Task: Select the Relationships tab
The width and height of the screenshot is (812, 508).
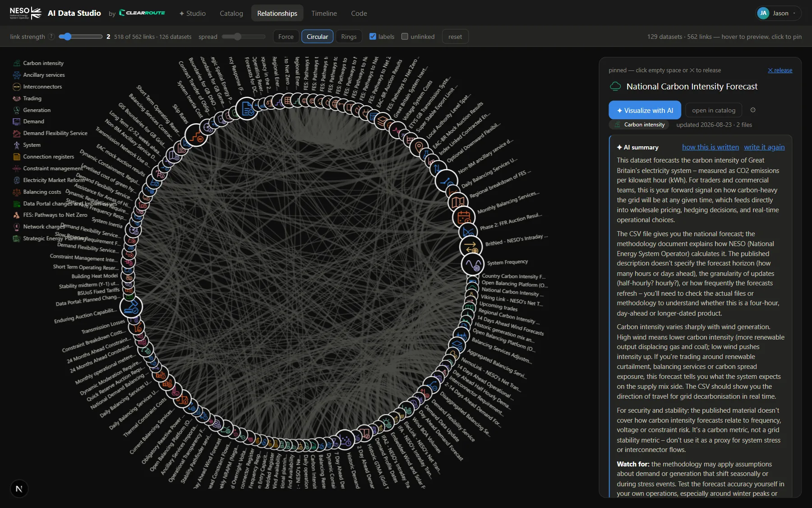Action: click(x=277, y=14)
